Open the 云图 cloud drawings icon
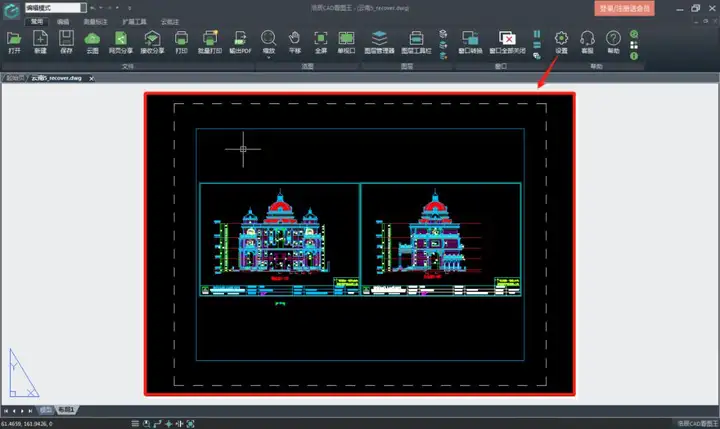 [x=92, y=39]
